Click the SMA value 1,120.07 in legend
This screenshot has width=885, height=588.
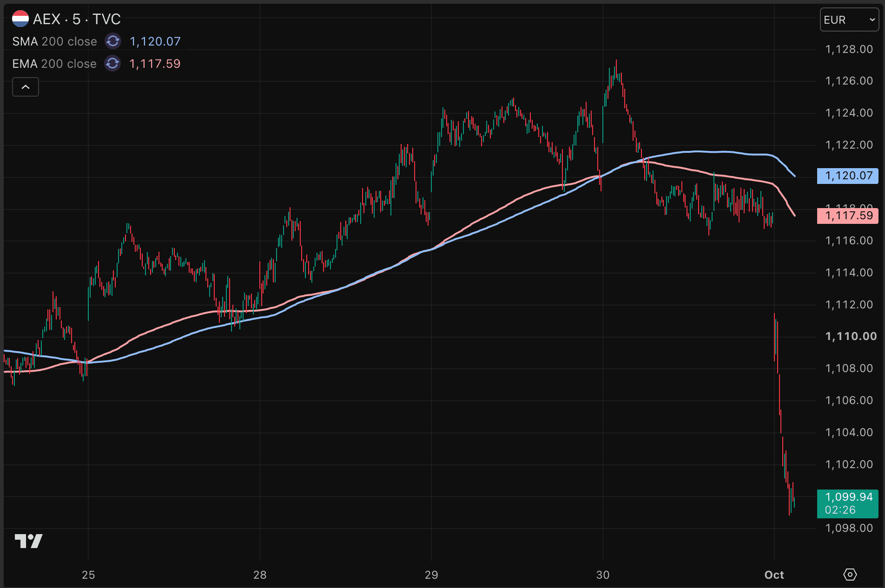pos(155,41)
